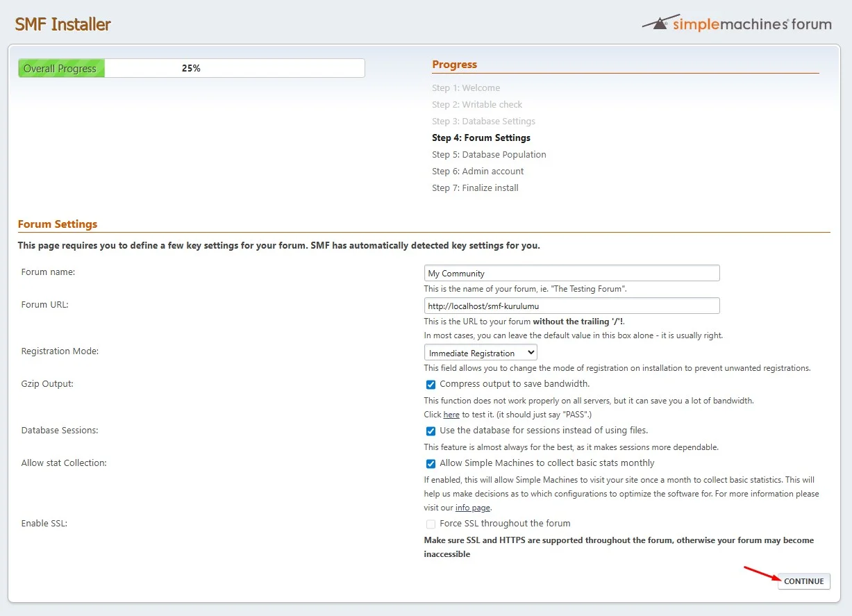The width and height of the screenshot is (852, 616).
Task: Click the CONTINUE button
Action: [804, 581]
